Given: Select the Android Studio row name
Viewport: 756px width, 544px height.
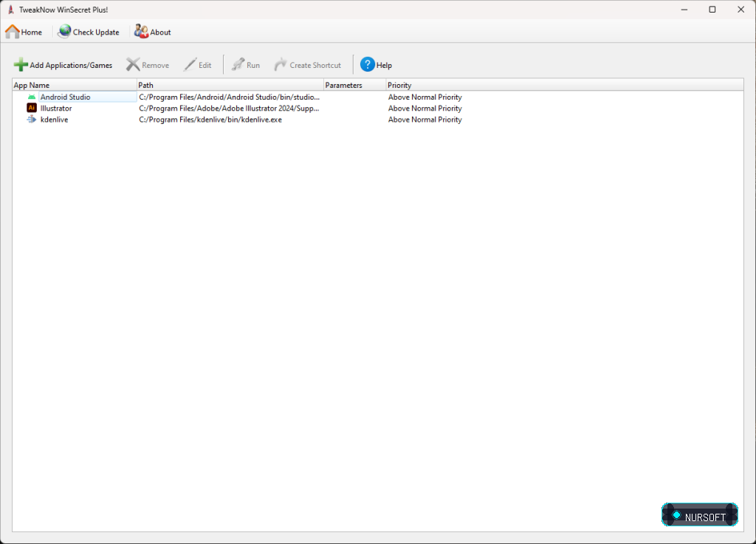Looking at the screenshot, I should tap(65, 97).
